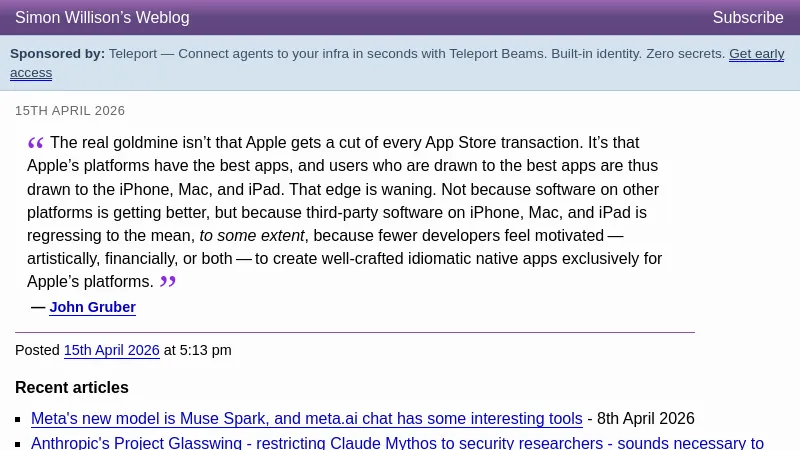Open the Meta's Muse Spark article link
The width and height of the screenshot is (800, 450).
pos(306,419)
